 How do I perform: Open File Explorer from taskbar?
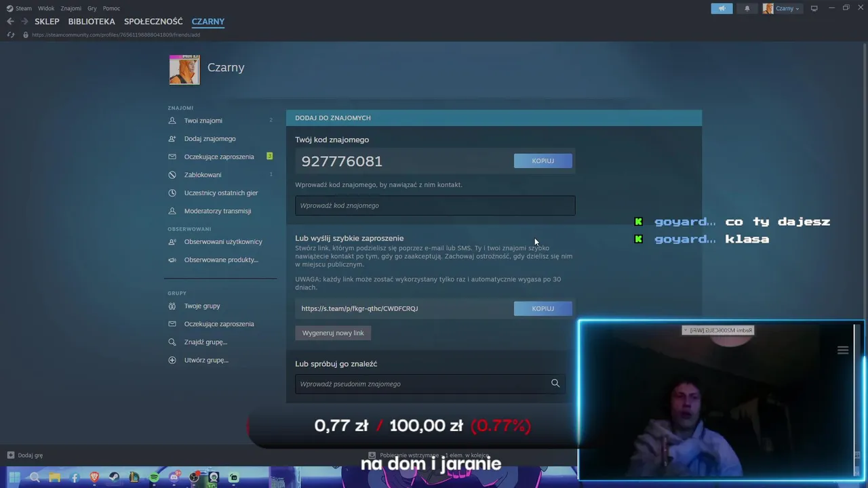click(54, 478)
